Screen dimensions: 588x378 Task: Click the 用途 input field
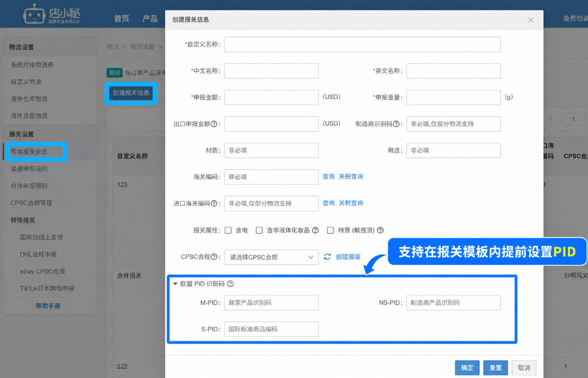pyautogui.click(x=453, y=151)
